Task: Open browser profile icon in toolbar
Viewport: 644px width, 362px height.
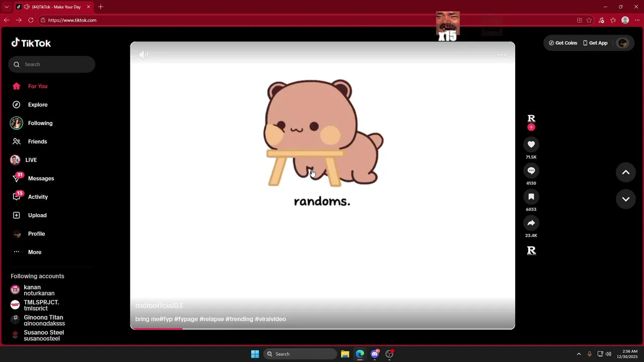Action: (x=625, y=20)
